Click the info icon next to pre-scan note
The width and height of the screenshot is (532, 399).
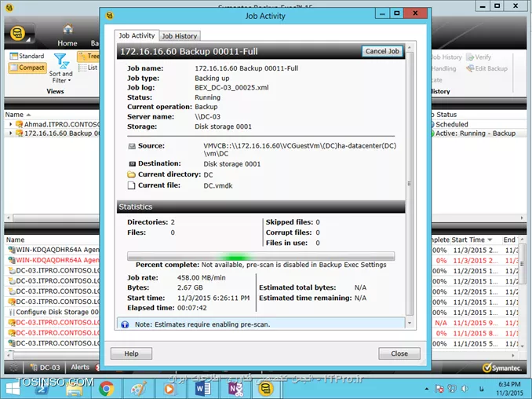pos(125,324)
